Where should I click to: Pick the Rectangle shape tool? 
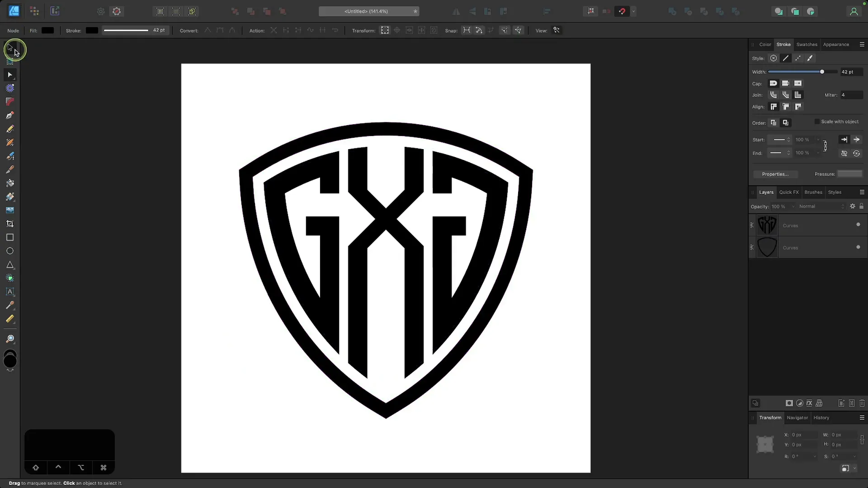coord(10,237)
